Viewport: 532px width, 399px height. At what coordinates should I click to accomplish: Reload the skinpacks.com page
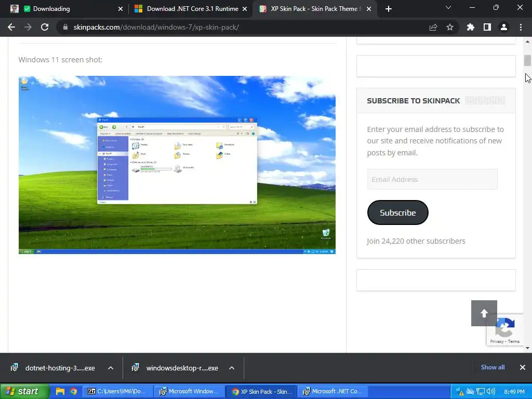pos(45,27)
